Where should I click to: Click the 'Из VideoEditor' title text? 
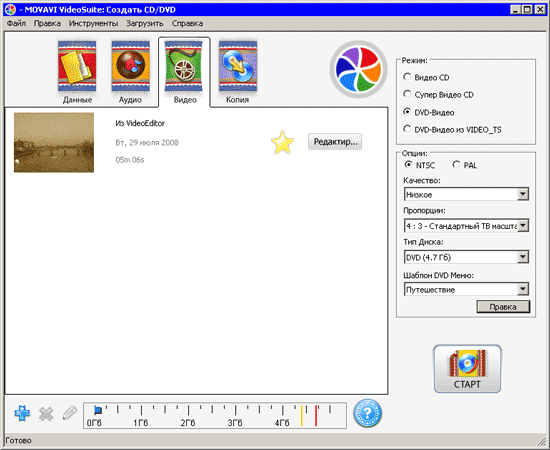[x=140, y=123]
